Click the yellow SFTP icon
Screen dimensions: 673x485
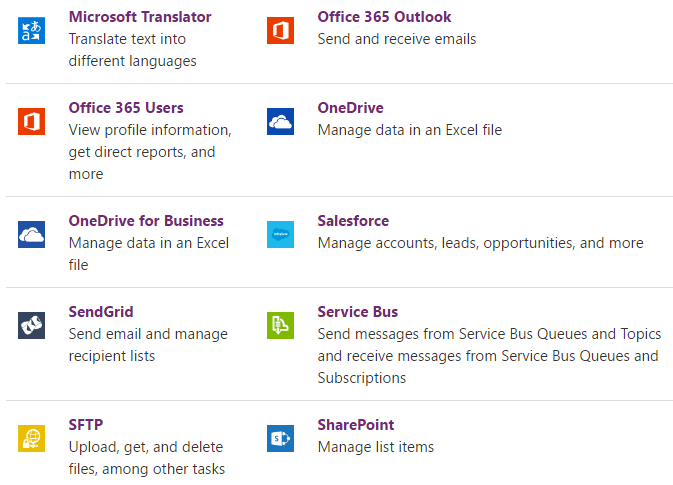32,438
